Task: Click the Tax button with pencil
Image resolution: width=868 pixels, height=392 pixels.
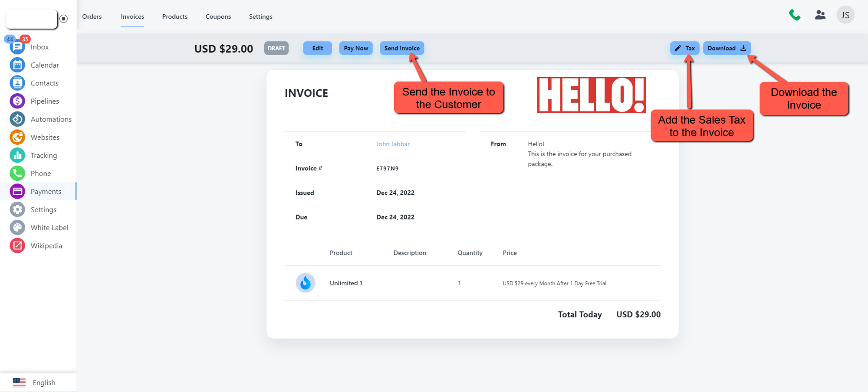Action: pos(684,48)
